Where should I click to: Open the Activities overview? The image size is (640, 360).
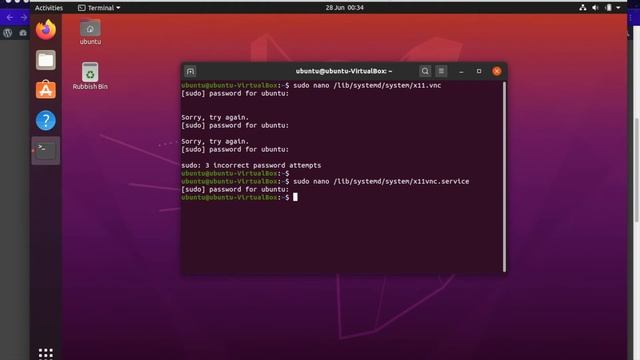(49, 8)
